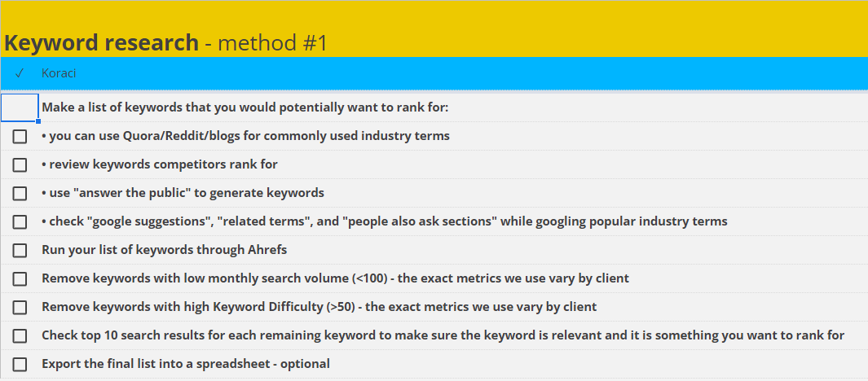This screenshot has height=381, width=868.
Task: Check the low monthly search volume checkbox
Action: pos(20,278)
